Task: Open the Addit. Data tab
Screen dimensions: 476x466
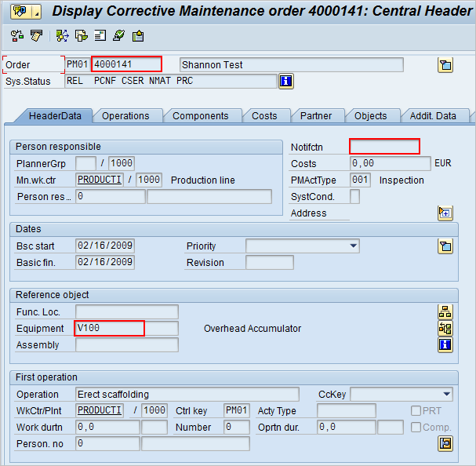Action: pyautogui.click(x=433, y=116)
